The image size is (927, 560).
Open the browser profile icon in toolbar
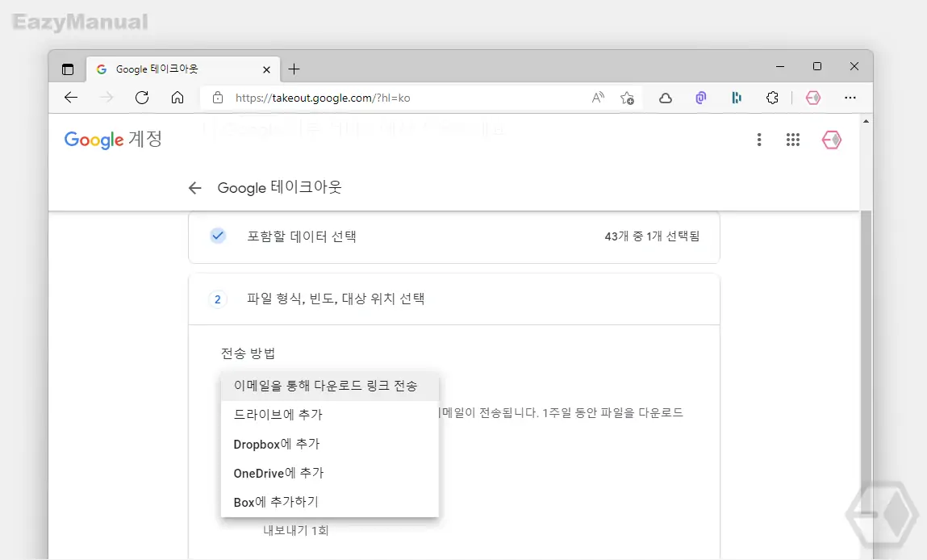click(x=813, y=98)
